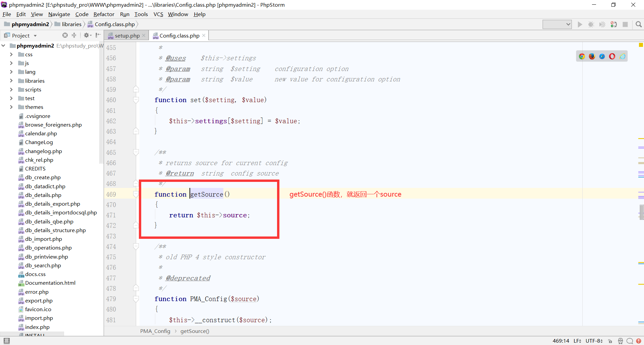Expand the js folder
This screenshot has width=644, height=345.
coord(11,63)
